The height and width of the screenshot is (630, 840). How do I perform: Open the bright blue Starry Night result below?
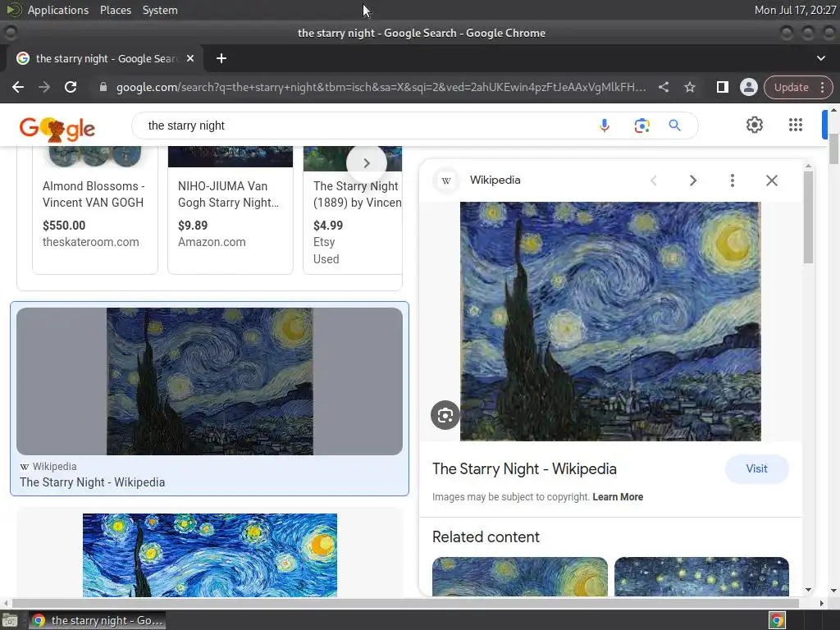209,555
